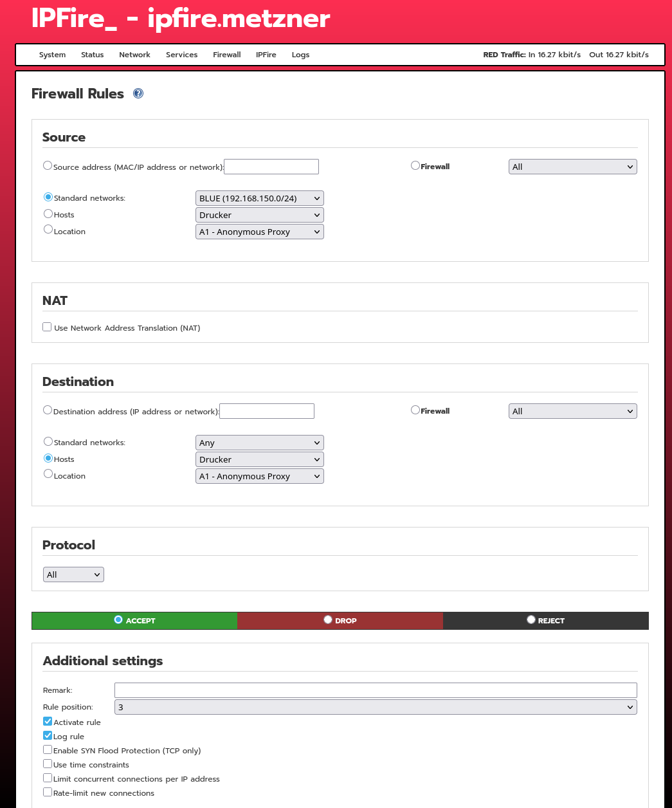Select the DROP action radio button
The height and width of the screenshot is (808, 672).
point(328,620)
